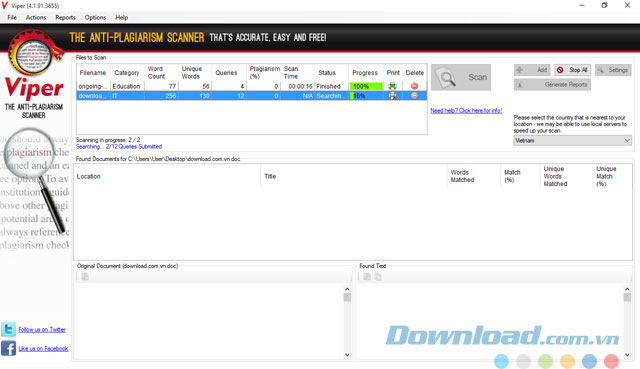This screenshot has height=369, width=640.
Task: Restore down the Viper window
Action: [604, 5]
